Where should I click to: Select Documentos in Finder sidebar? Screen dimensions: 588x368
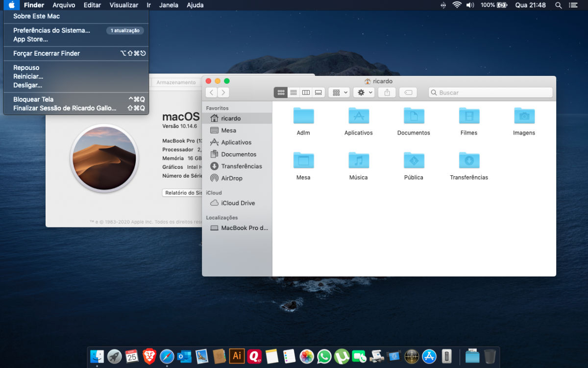click(x=237, y=154)
